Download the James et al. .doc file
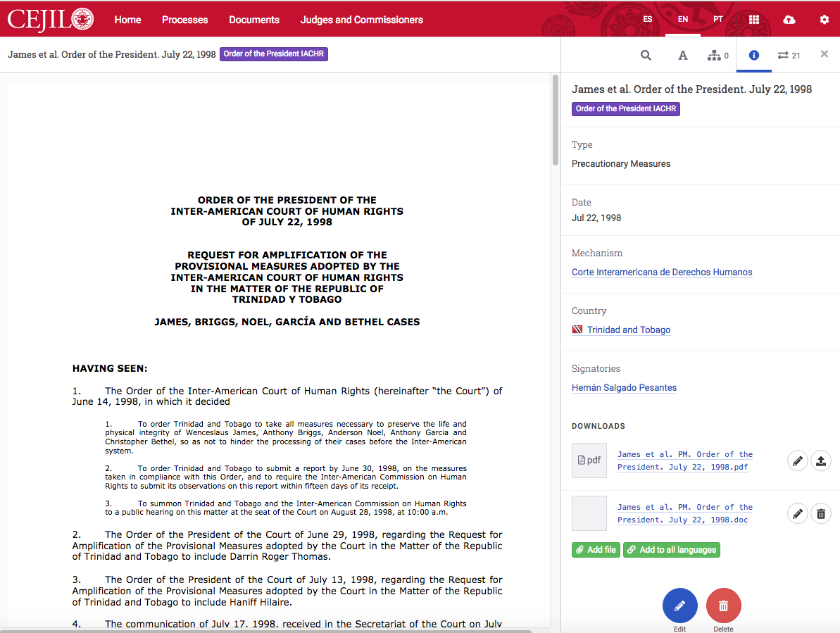 (x=684, y=513)
